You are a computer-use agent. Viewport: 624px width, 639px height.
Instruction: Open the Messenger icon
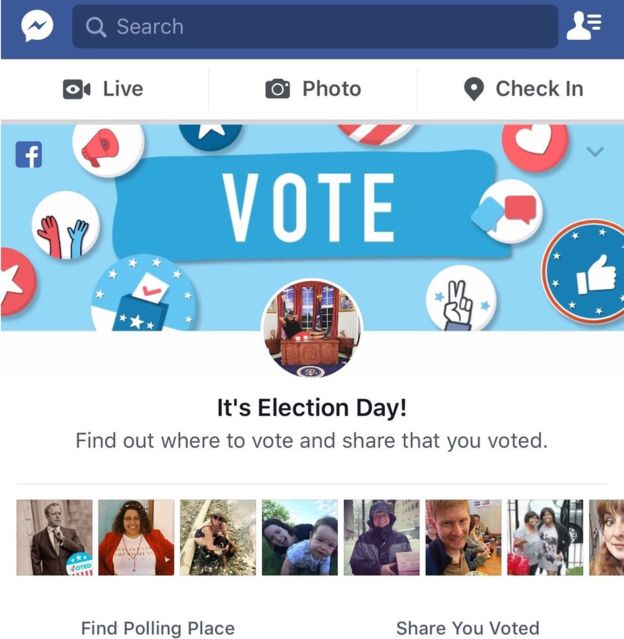(37, 26)
